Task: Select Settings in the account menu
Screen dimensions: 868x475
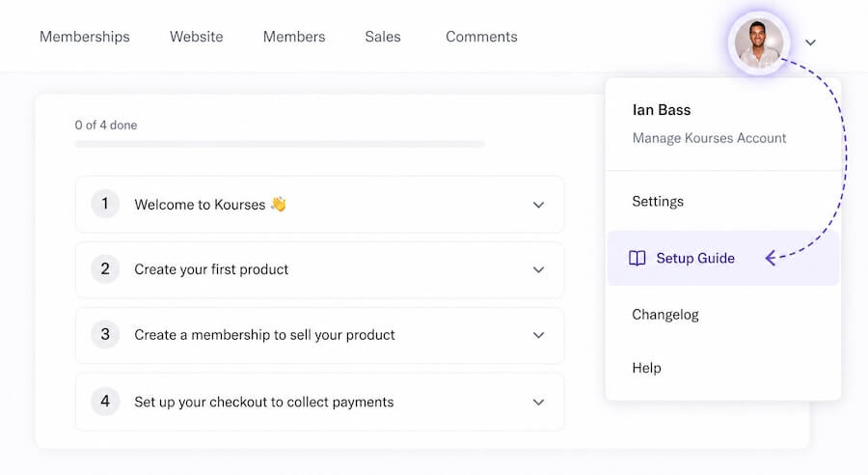Action: (658, 201)
